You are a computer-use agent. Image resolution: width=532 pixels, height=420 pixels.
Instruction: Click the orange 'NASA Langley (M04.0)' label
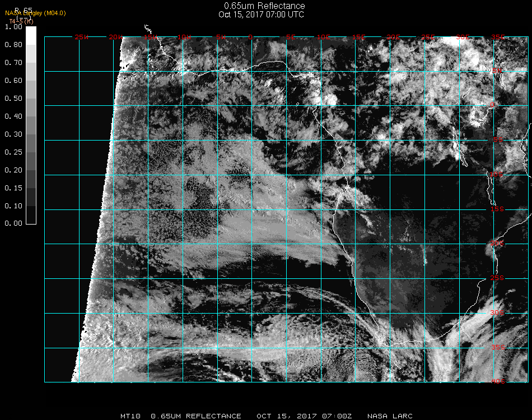click(35, 13)
